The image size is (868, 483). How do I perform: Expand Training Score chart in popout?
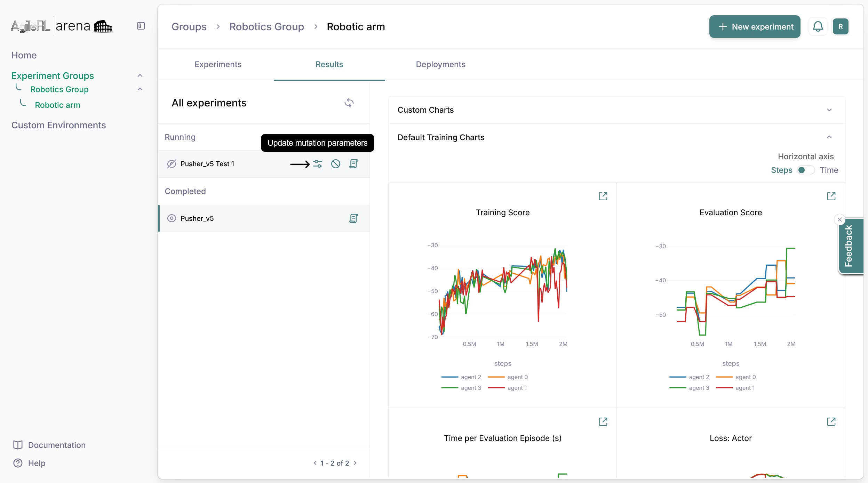[603, 196]
